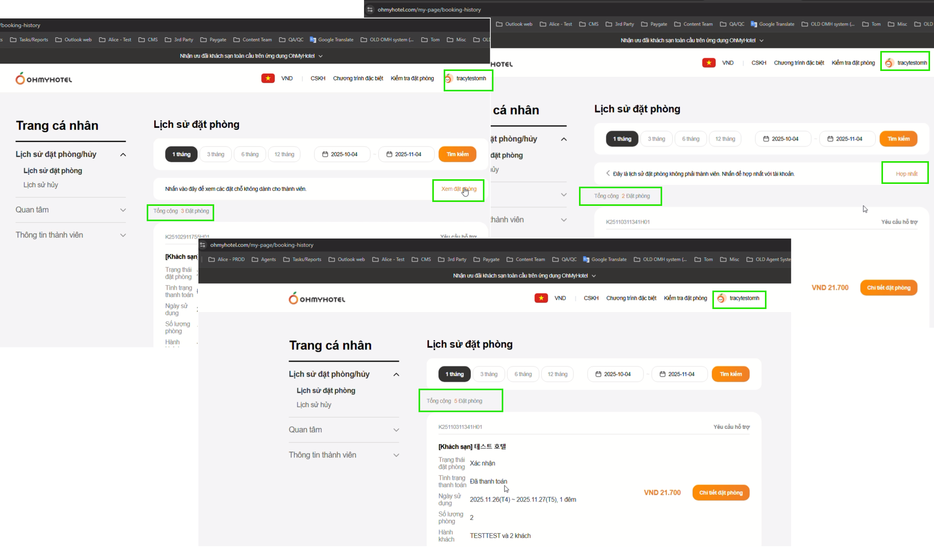Click the Hợp nhất link

coord(906,174)
